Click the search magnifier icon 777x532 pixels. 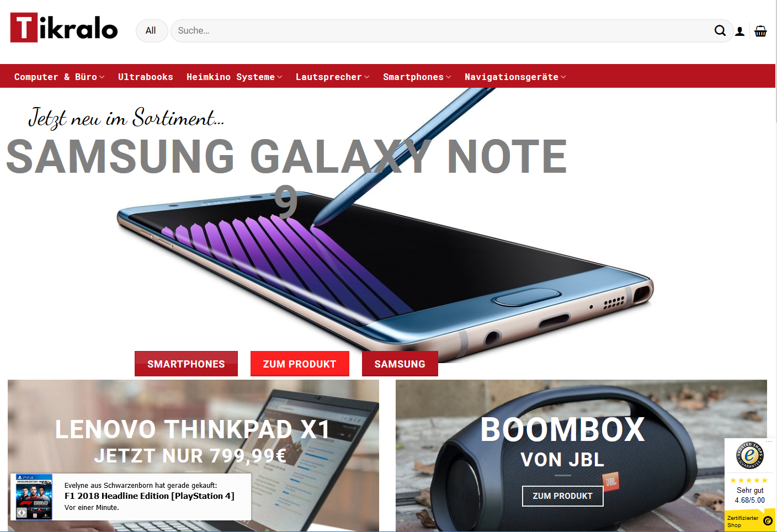tap(720, 31)
